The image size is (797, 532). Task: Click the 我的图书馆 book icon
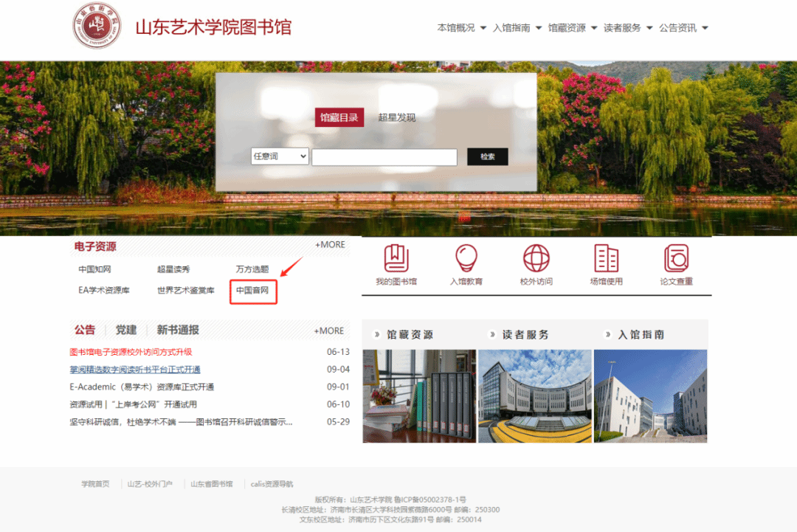pyautogui.click(x=396, y=259)
